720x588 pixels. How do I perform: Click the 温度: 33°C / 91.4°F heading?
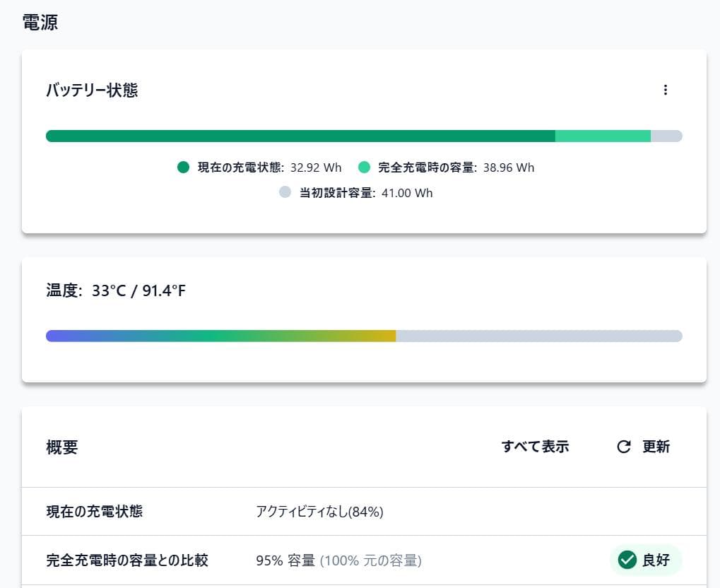(x=116, y=290)
